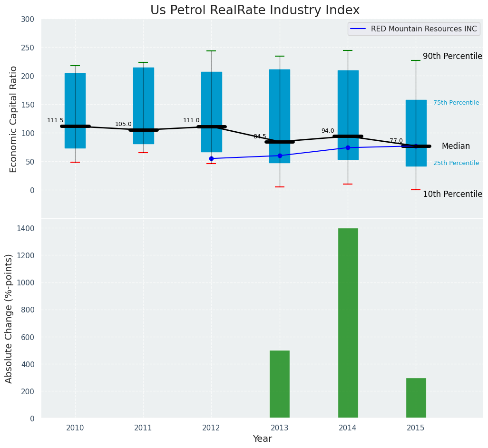Click the green 2013 absolute change bar

[x=280, y=384]
